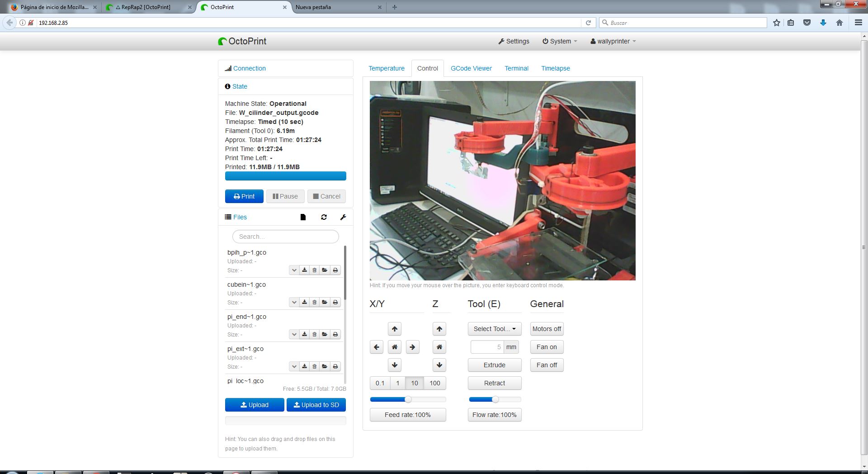Open the Terminal tab
The width and height of the screenshot is (868, 474).
[x=516, y=68]
